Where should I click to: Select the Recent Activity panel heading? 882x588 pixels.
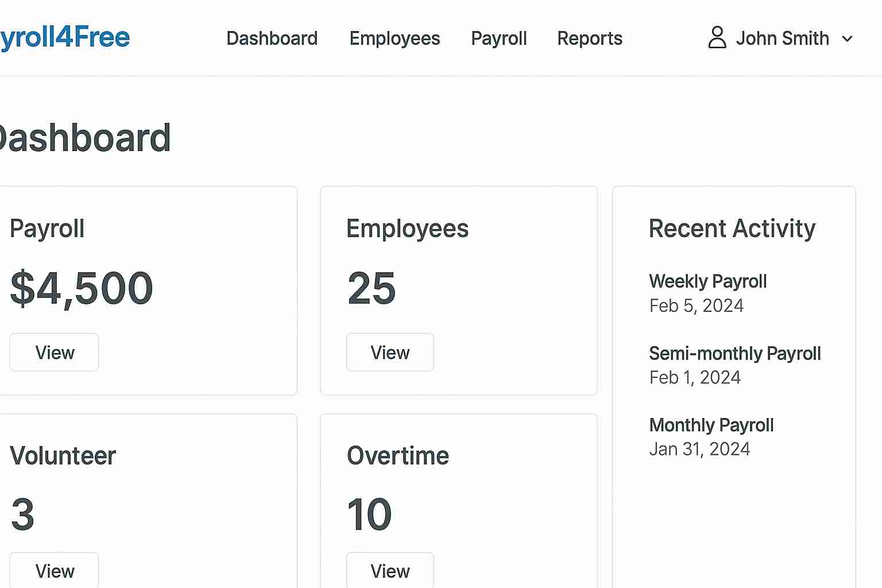(x=732, y=228)
